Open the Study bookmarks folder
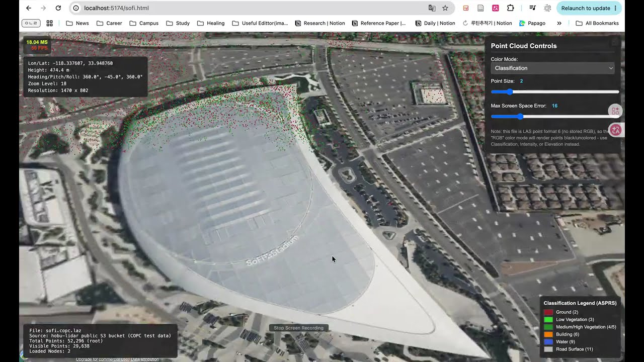The width and height of the screenshot is (644, 362). coord(178,23)
